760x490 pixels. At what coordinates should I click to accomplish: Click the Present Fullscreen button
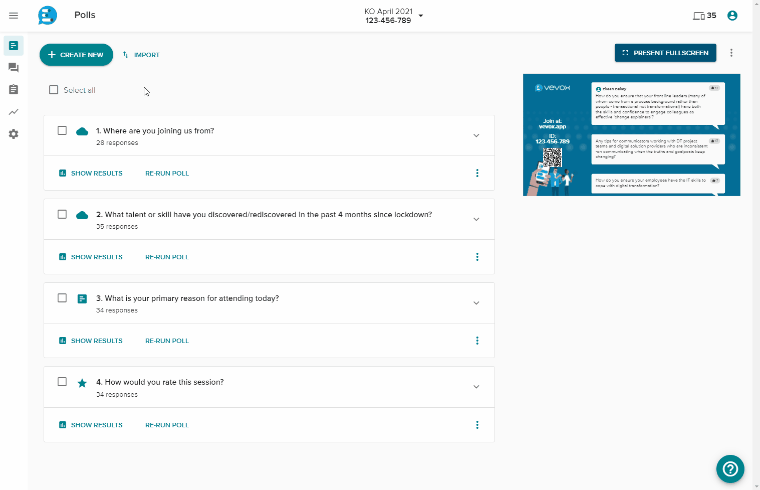(x=665, y=53)
